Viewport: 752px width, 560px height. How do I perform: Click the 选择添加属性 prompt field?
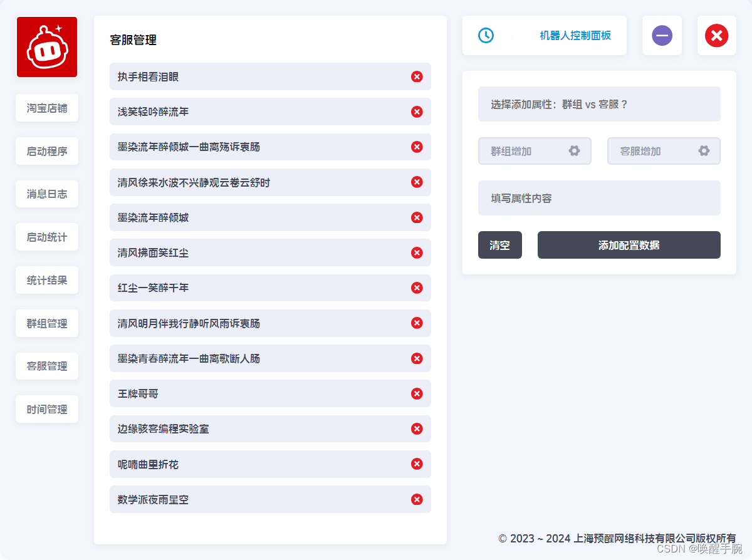click(x=599, y=104)
